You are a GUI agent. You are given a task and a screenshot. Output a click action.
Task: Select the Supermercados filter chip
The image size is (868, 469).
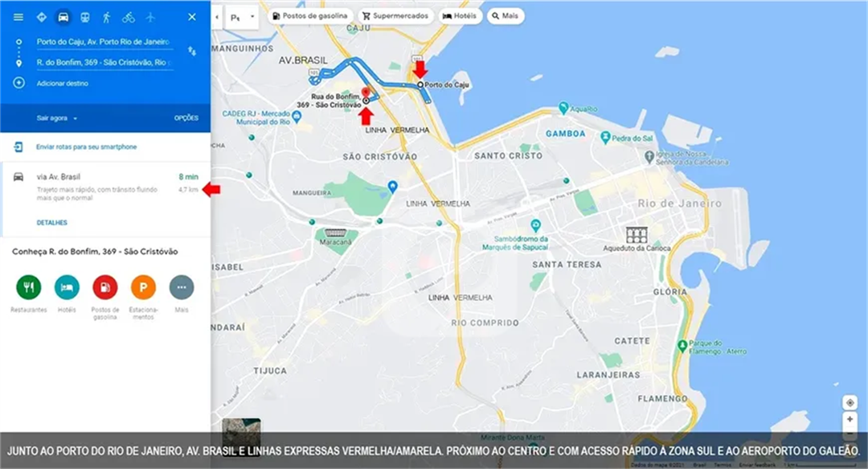pos(394,16)
